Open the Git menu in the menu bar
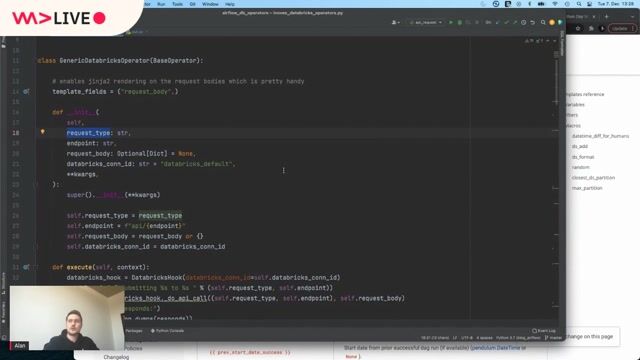The image size is (640, 360). [193, 4]
